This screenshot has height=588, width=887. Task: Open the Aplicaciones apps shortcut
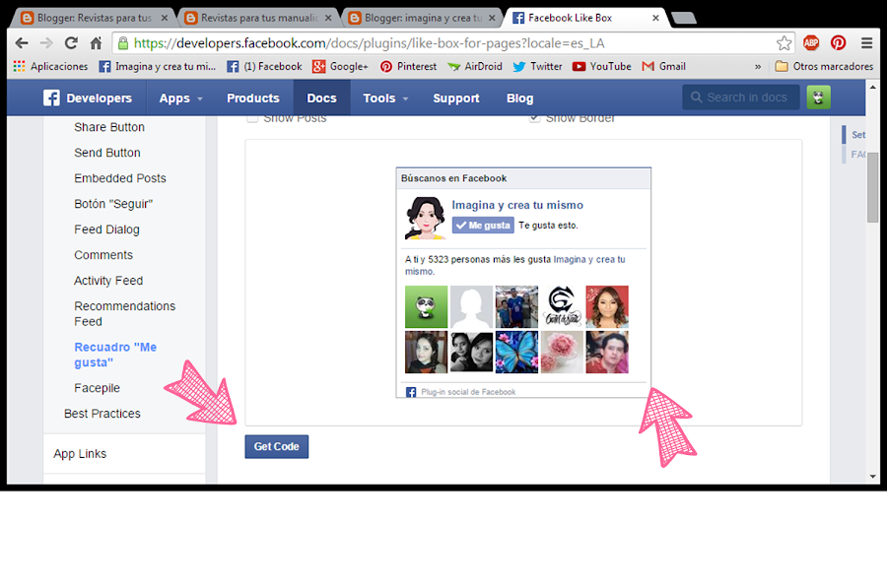point(51,67)
